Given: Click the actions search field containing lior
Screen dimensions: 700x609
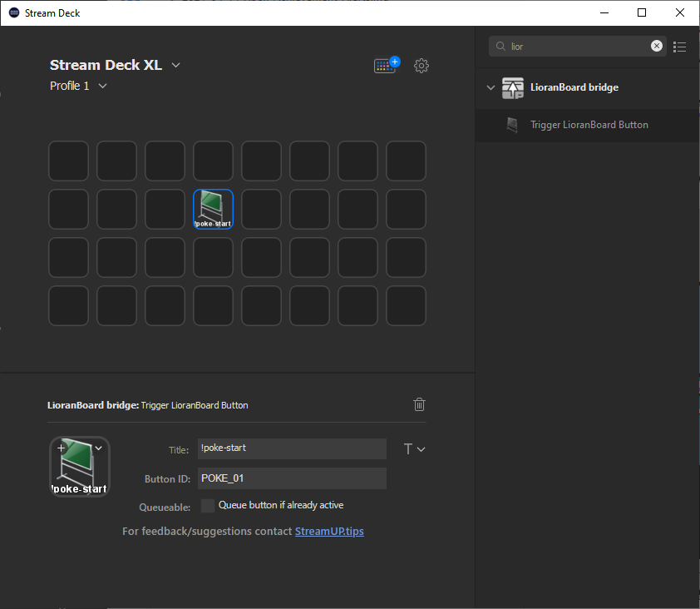Looking at the screenshot, I should pyautogui.click(x=578, y=47).
